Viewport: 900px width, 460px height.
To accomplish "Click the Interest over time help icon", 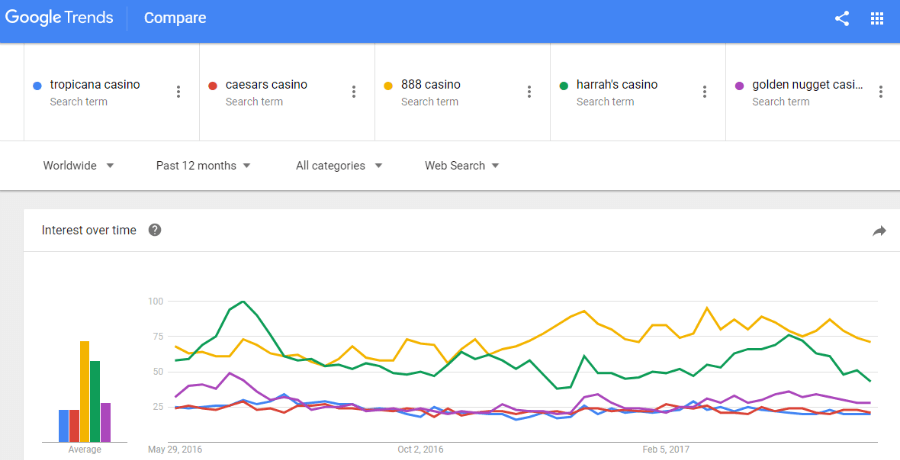I will pyautogui.click(x=154, y=230).
